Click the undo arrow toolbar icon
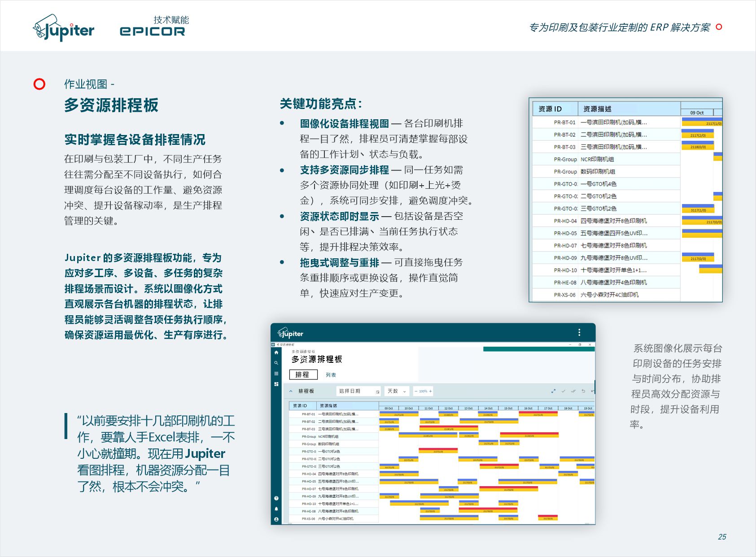 point(583,391)
